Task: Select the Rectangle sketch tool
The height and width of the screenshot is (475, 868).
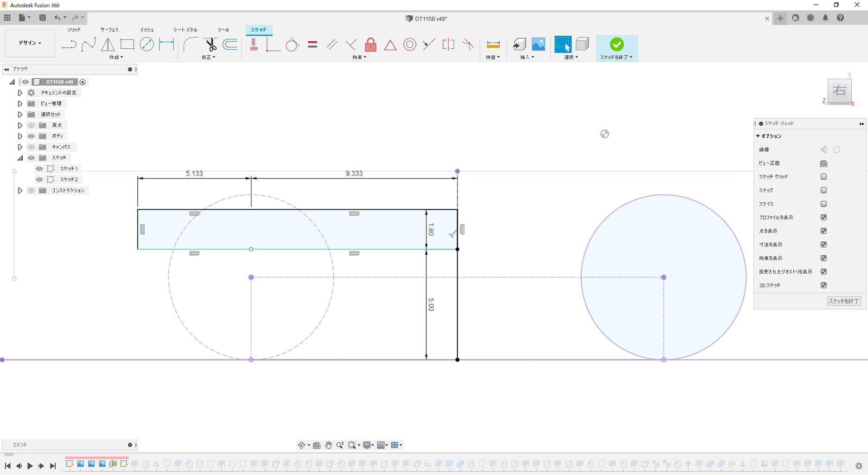Action: tap(127, 45)
